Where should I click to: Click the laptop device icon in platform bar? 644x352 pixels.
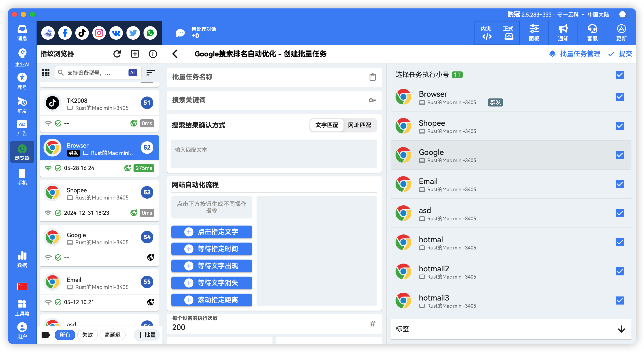48,33
